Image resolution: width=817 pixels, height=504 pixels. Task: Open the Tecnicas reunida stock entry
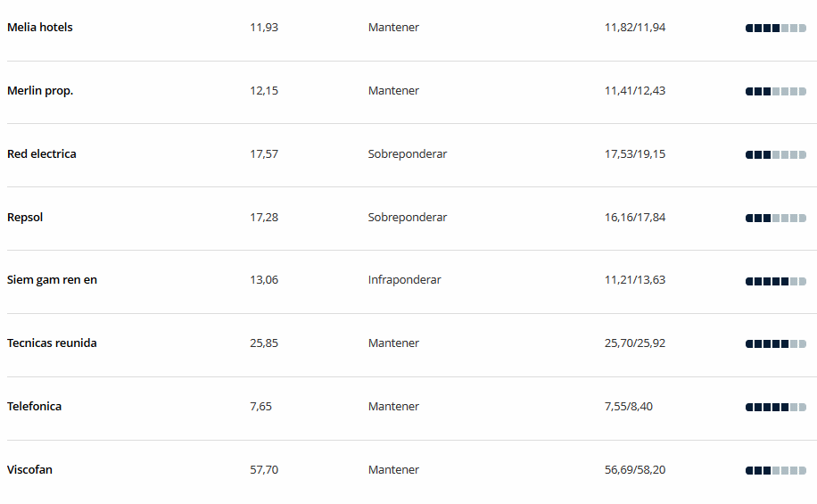click(x=52, y=343)
